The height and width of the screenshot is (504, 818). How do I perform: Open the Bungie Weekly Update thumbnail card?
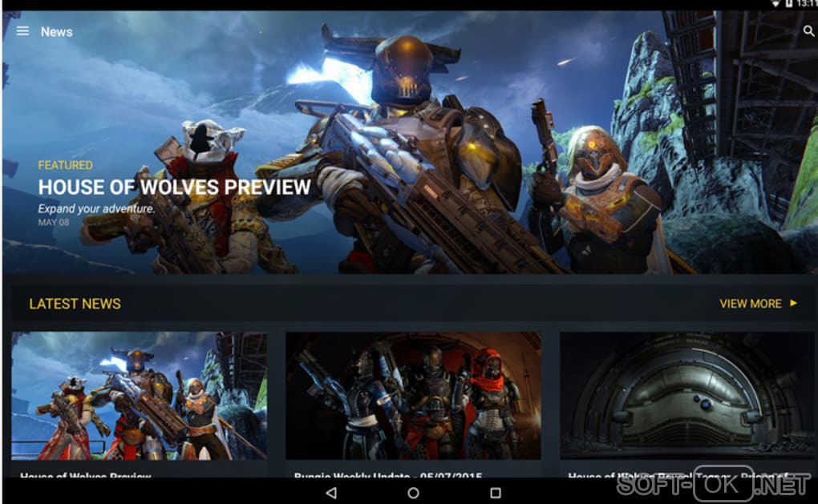413,396
